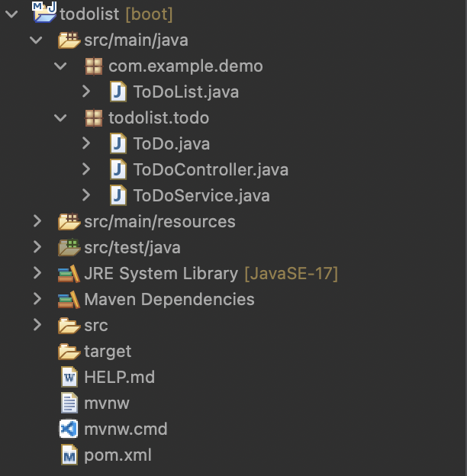Click the mvnw text file icon
467x476 pixels.
[69, 403]
